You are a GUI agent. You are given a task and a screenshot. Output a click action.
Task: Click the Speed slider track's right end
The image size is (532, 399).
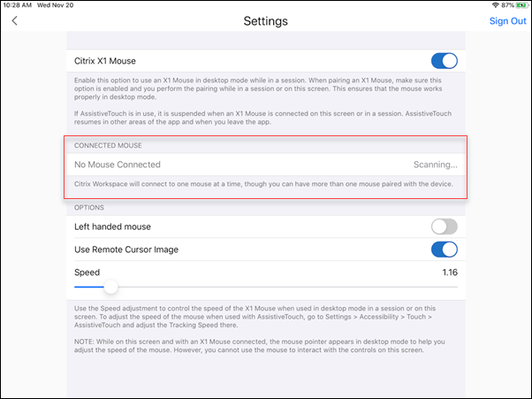(x=455, y=287)
